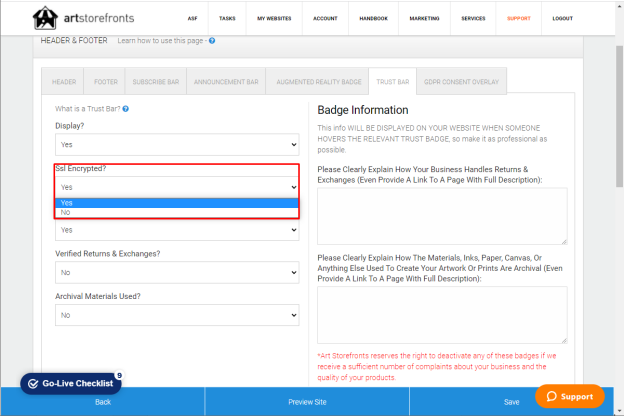624x416 pixels.
Task: Open the Marketing menu item
Action: pyautogui.click(x=424, y=18)
